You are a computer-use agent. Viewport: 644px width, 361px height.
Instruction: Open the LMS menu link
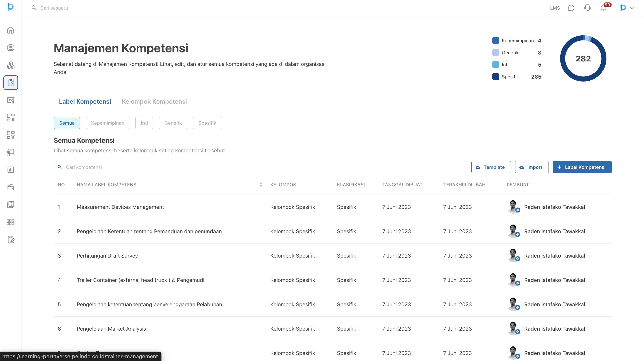pyautogui.click(x=555, y=8)
